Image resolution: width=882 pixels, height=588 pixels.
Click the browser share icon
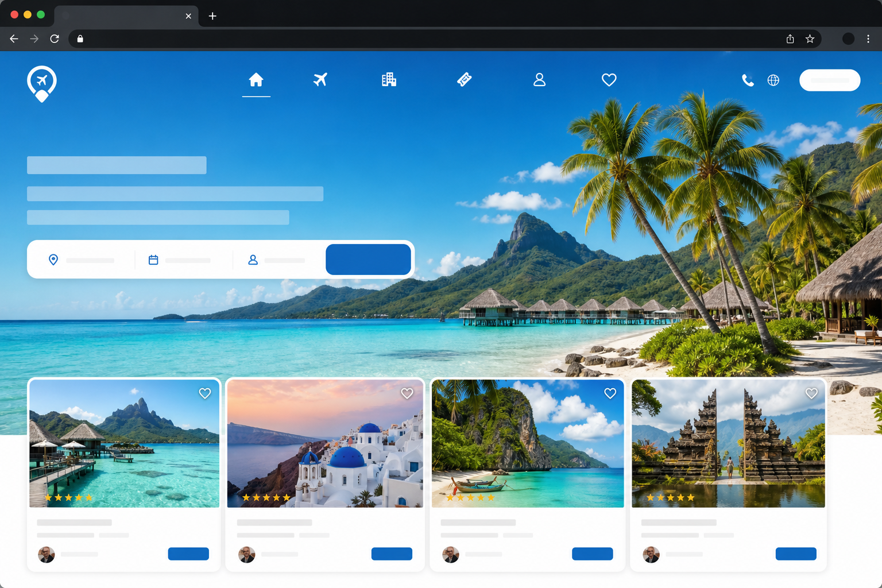(x=790, y=38)
